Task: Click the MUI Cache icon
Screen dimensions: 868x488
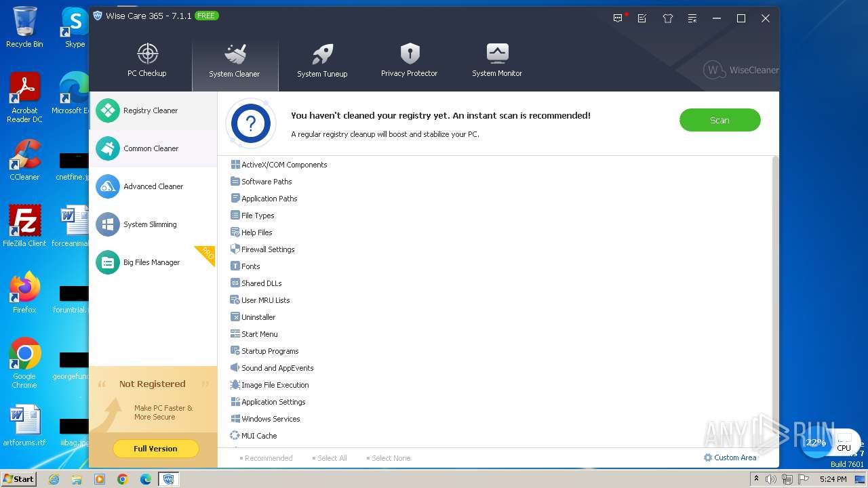Action: (235, 436)
